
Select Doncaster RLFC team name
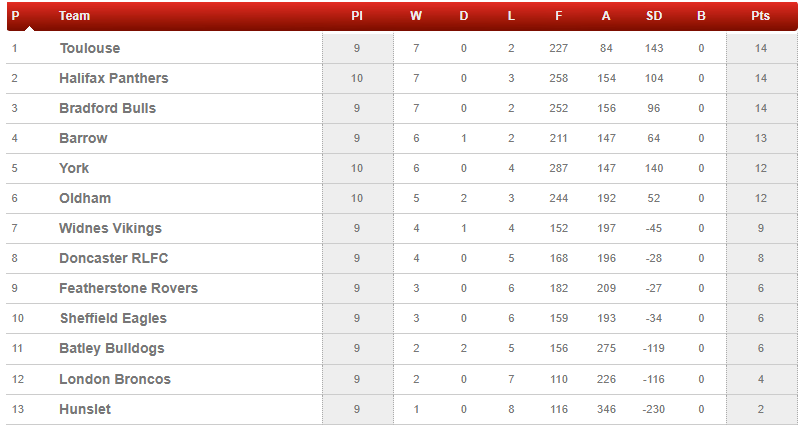pyautogui.click(x=114, y=258)
